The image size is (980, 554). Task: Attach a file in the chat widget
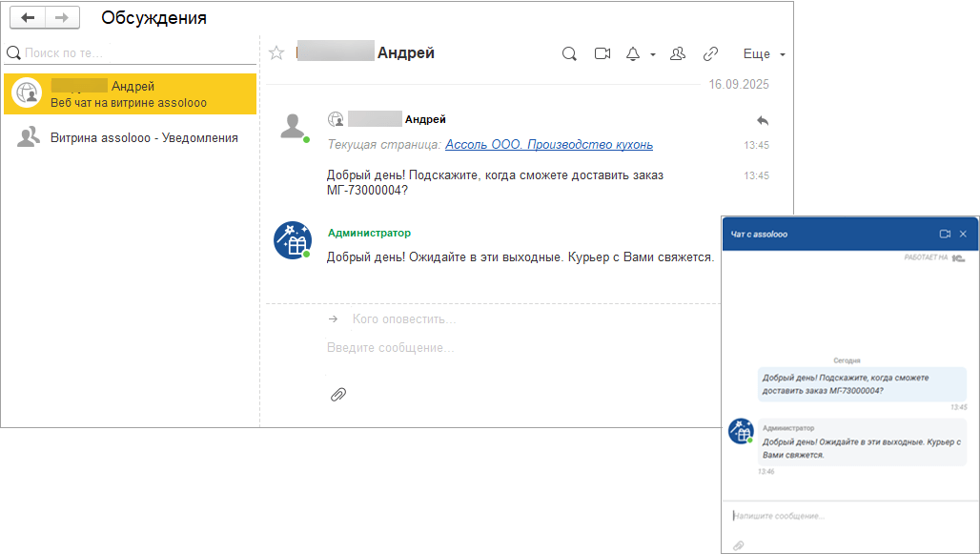point(738,545)
